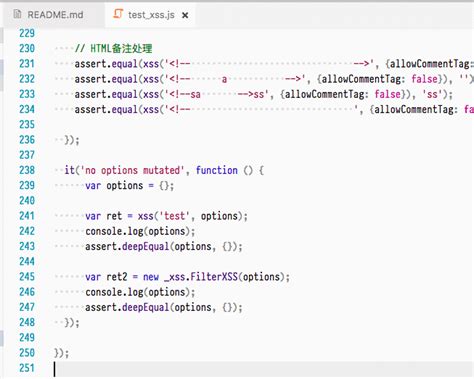Click line number 229 in gutter
The width and height of the screenshot is (474, 379).
(x=27, y=33)
